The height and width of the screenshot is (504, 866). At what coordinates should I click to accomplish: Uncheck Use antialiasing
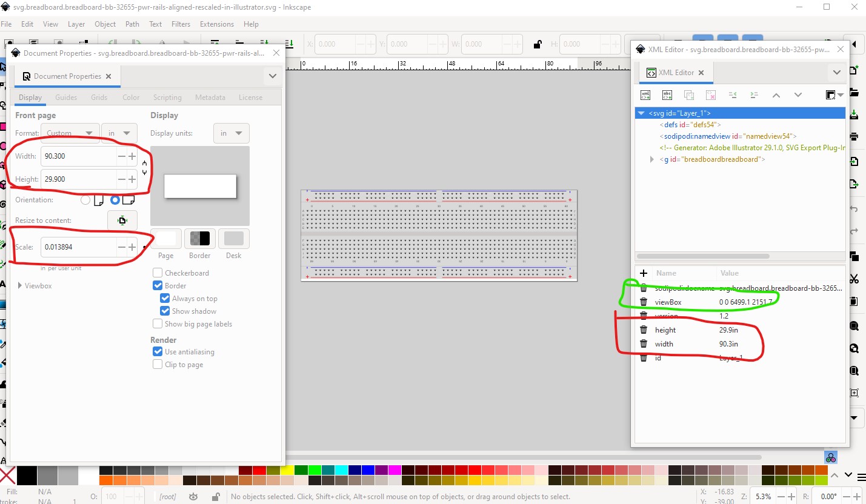coord(158,352)
